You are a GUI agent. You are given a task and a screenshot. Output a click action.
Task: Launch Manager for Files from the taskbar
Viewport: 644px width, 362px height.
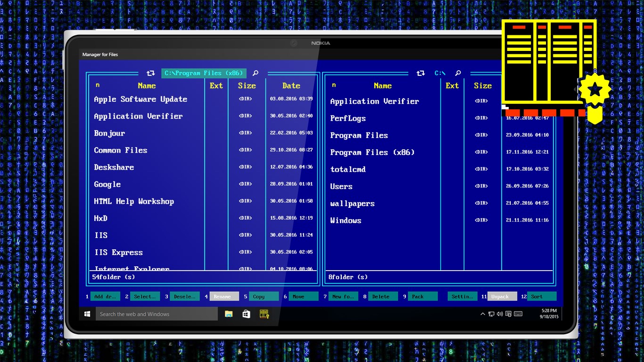click(x=264, y=313)
